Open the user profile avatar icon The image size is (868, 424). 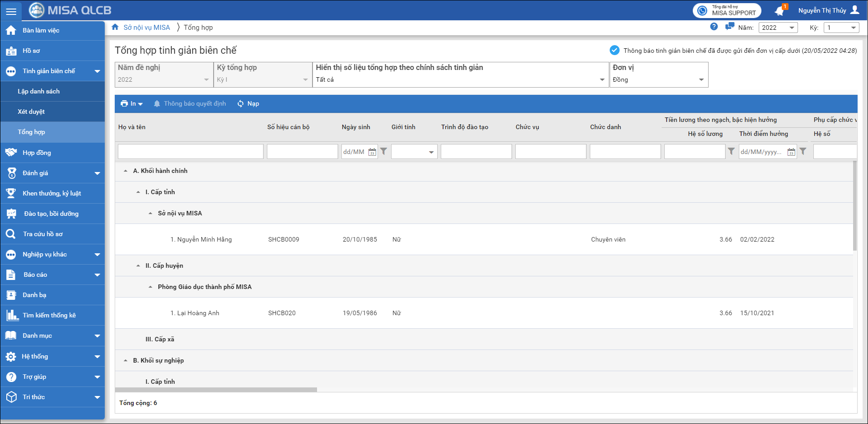point(855,10)
